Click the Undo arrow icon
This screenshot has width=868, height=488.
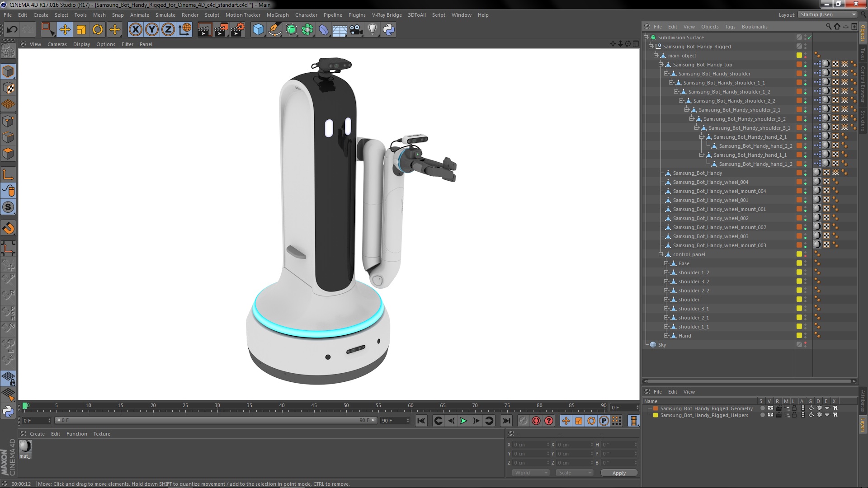(x=12, y=30)
